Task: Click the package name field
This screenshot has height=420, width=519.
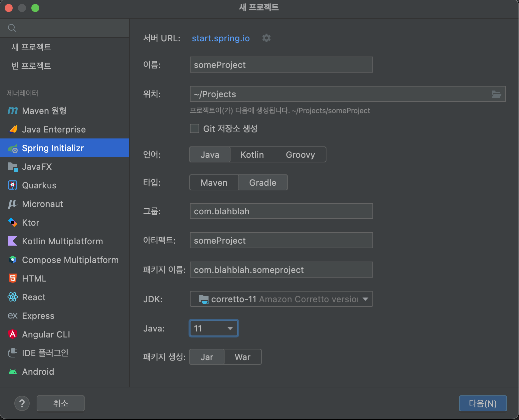Action: (x=281, y=270)
